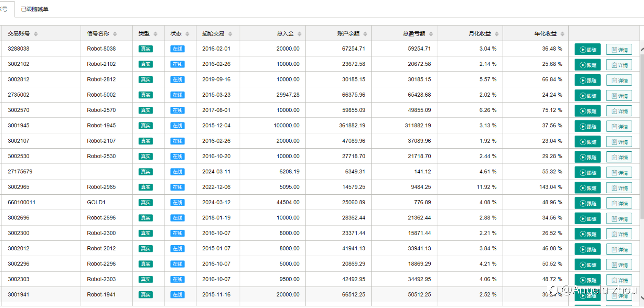Follow signal Robot-2530 with 跟随 button

[x=587, y=157]
